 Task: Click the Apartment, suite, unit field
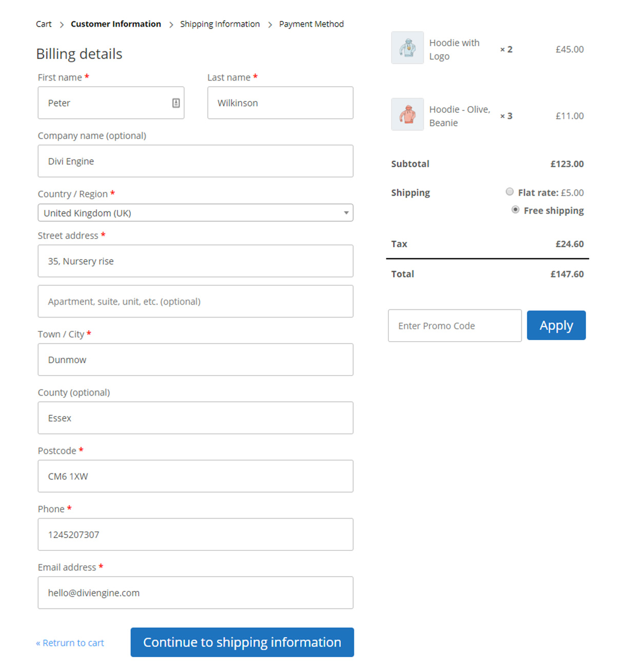195,302
